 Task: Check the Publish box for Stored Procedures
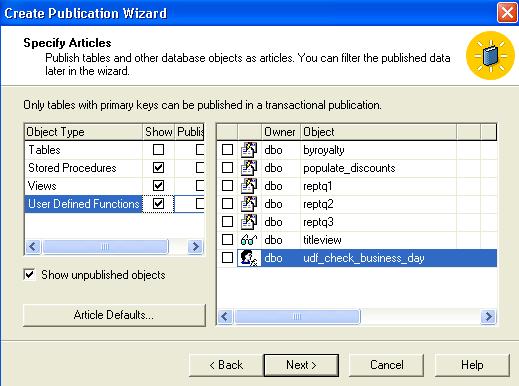pyautogui.click(x=200, y=167)
